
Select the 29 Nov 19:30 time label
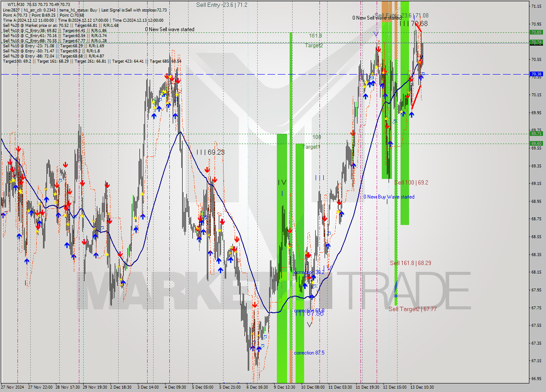pyautogui.click(x=95, y=387)
